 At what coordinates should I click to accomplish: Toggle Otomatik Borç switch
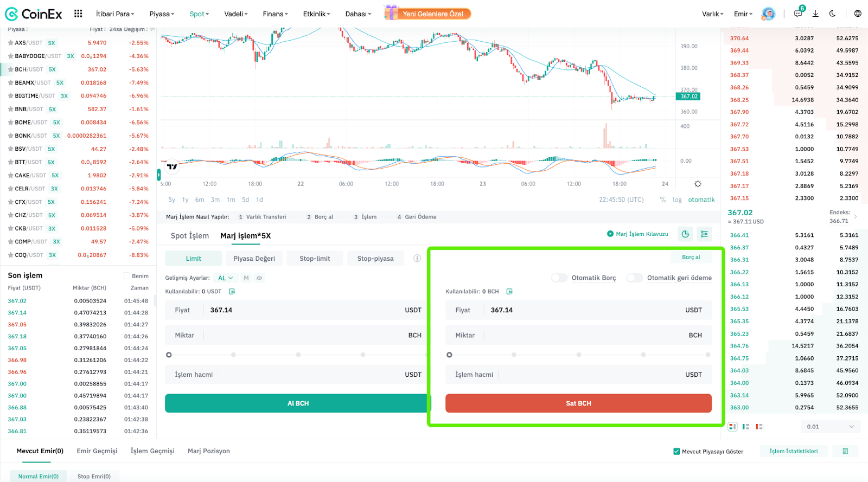[x=559, y=278]
